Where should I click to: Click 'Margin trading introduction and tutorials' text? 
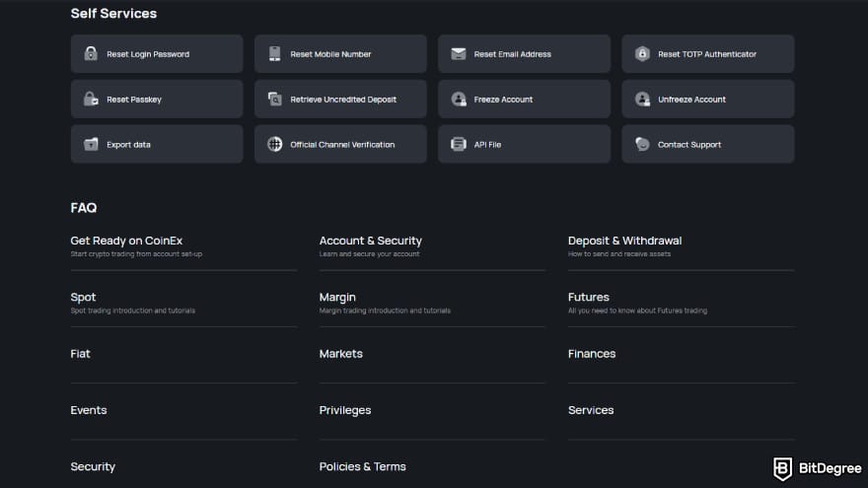pyautogui.click(x=385, y=311)
